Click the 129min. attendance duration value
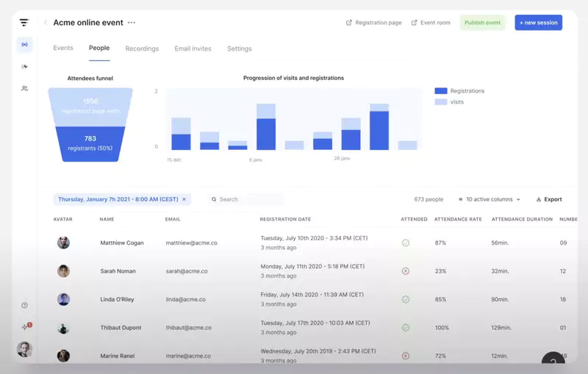Screen dimensions: 588x374 (501, 328)
